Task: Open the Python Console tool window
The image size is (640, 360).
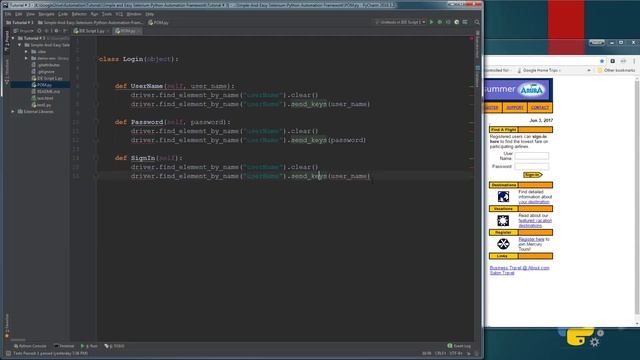Action: coord(30,346)
